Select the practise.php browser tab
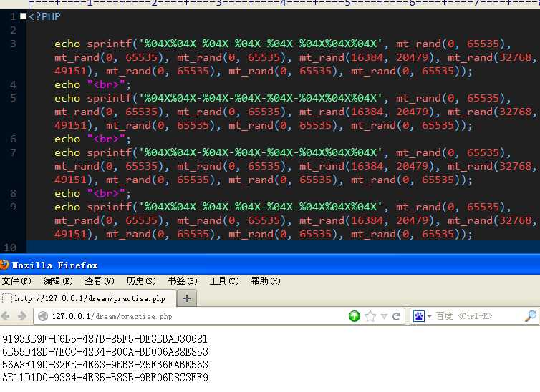The height and width of the screenshot is (392, 540). 88,298
